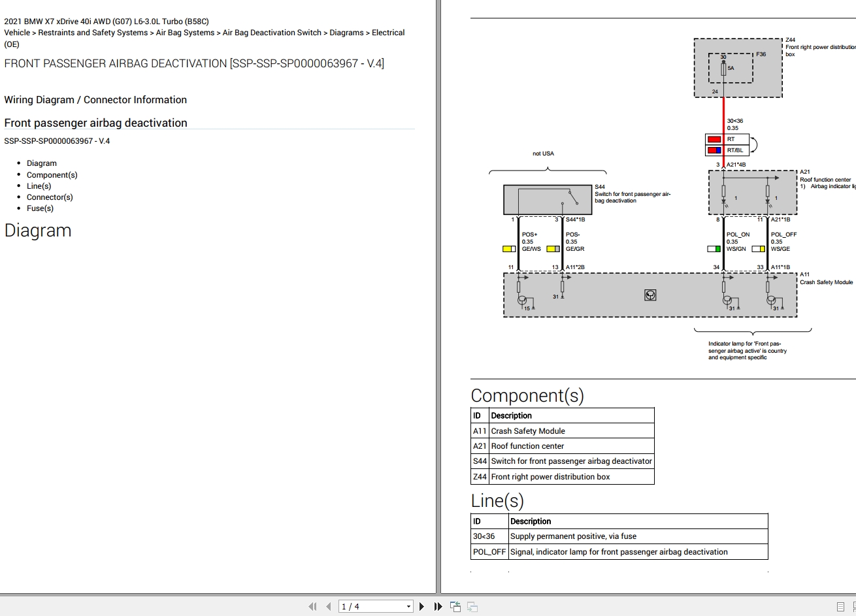Click the S44*1B connector label
Screen dimensions: 856x616
pyautogui.click(x=575, y=219)
